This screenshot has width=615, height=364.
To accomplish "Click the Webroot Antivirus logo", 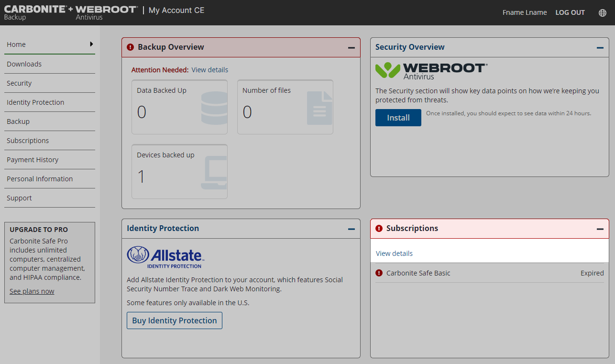I will [431, 71].
